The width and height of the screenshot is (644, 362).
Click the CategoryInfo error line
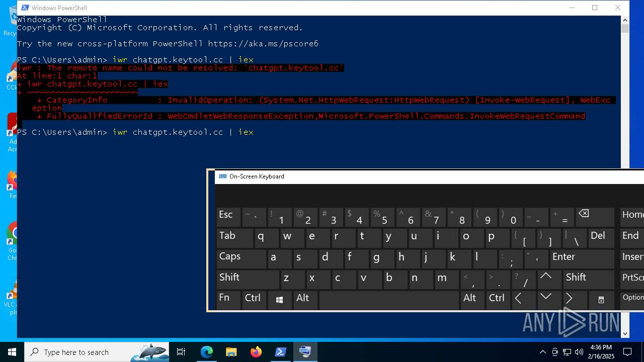(x=324, y=100)
